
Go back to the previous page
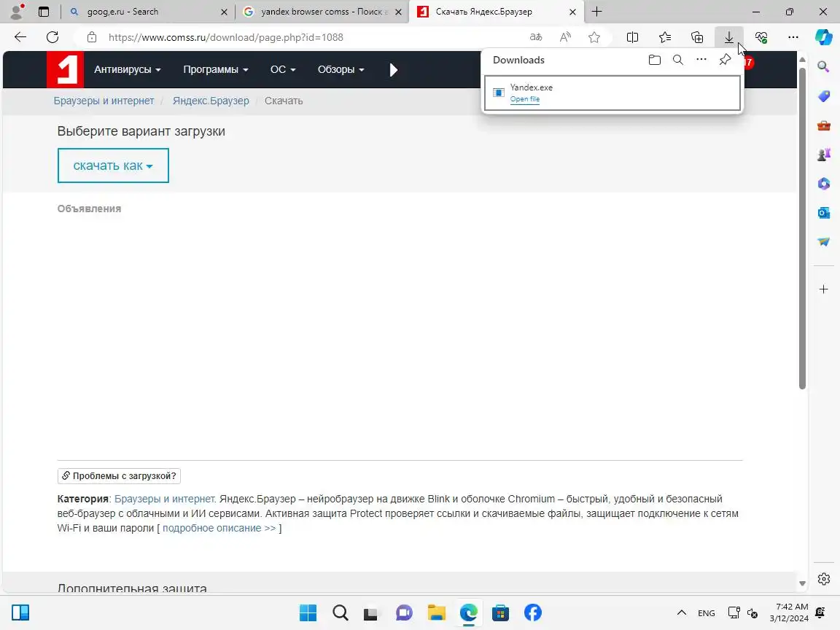(20, 37)
